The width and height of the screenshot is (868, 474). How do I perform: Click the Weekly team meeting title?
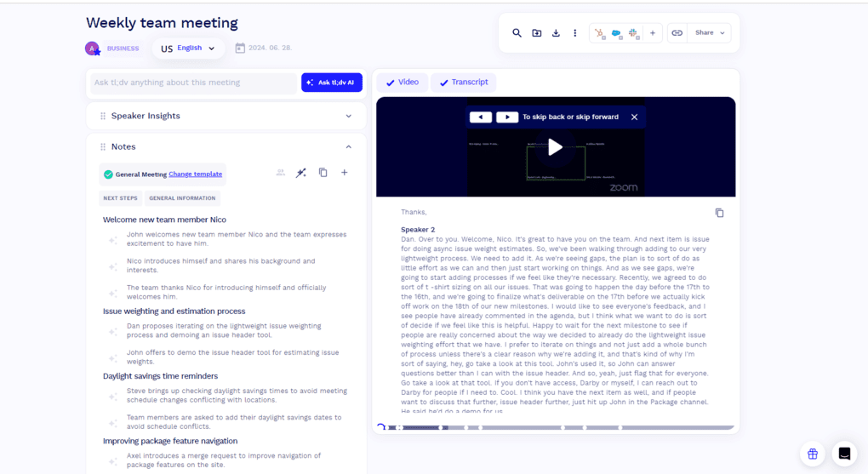pyautogui.click(x=162, y=23)
